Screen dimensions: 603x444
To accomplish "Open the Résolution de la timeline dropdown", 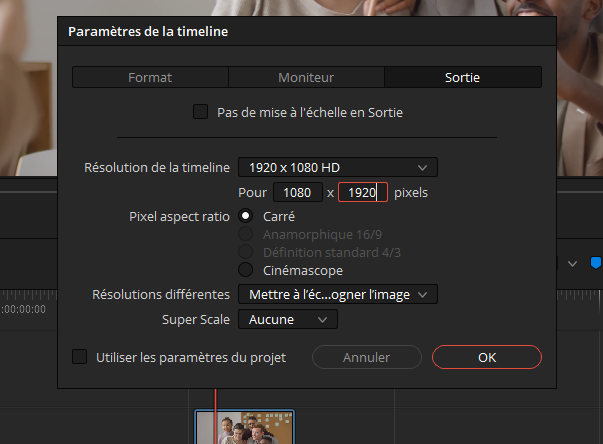I will click(x=337, y=167).
